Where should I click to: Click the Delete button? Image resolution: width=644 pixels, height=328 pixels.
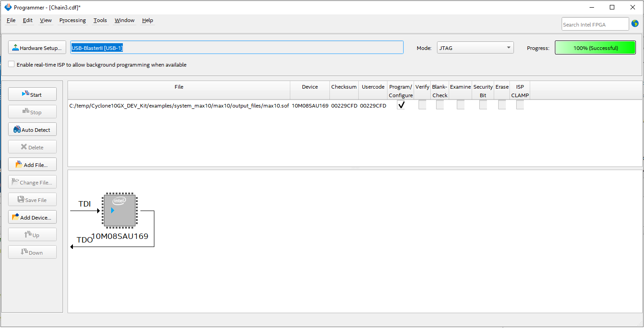click(x=32, y=147)
